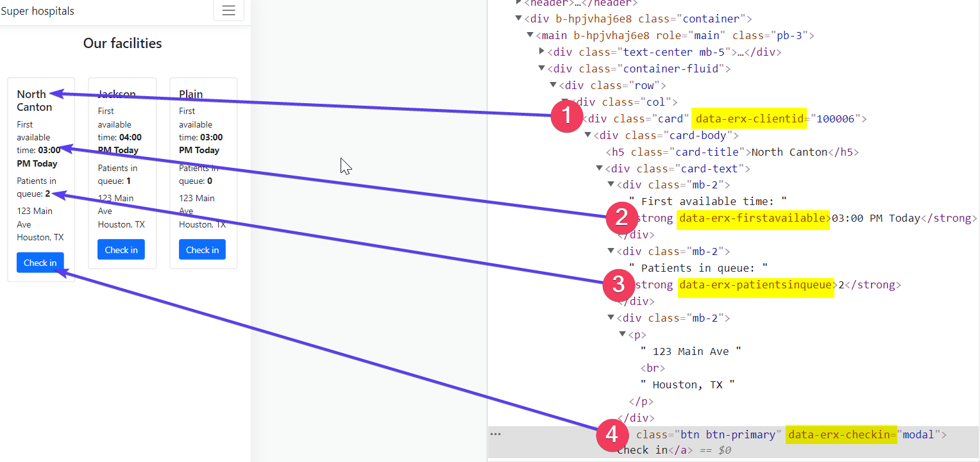980x462 pixels.
Task: Check in at North Canton facility
Action: point(40,263)
